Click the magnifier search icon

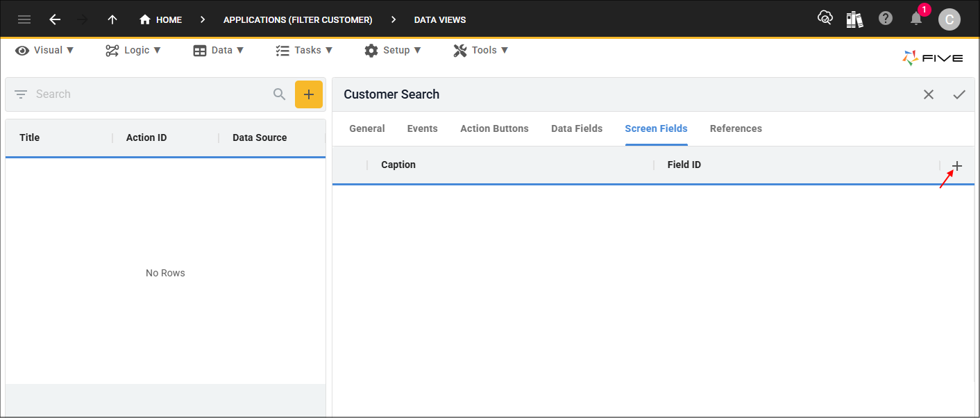click(x=280, y=94)
